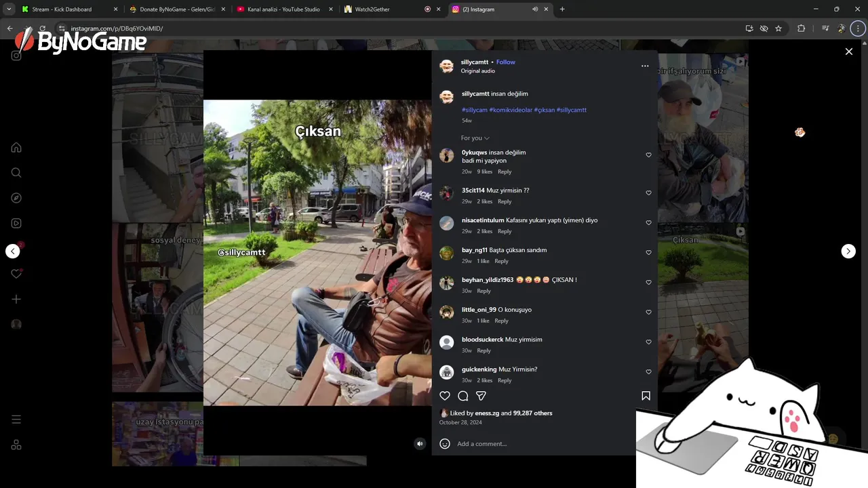Open the sillycamtt avatar in post header

coord(446,66)
